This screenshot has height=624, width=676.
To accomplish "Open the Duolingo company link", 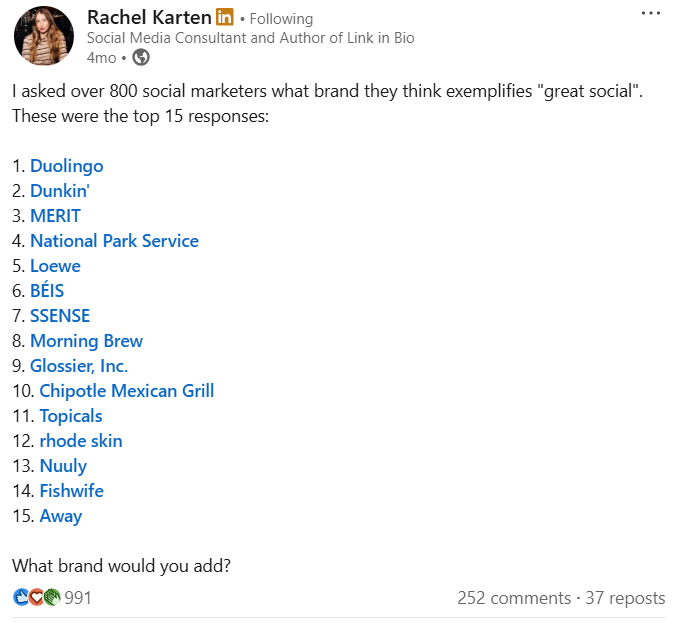I will (x=66, y=166).
